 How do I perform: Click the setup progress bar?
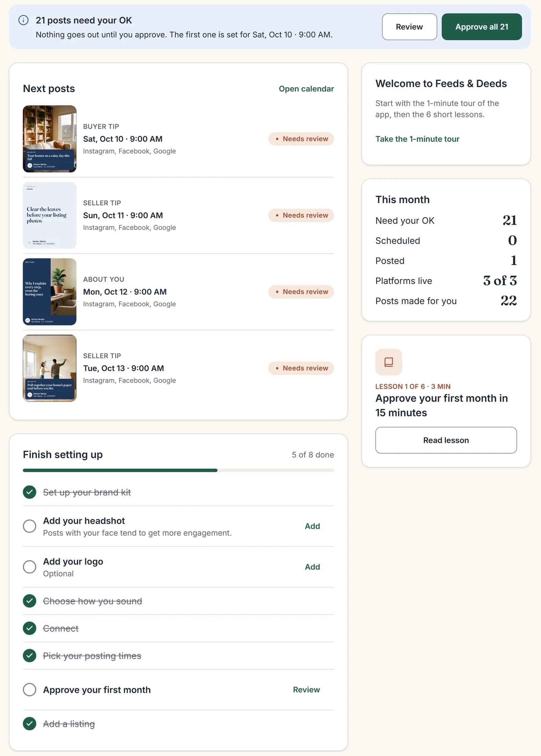point(178,470)
